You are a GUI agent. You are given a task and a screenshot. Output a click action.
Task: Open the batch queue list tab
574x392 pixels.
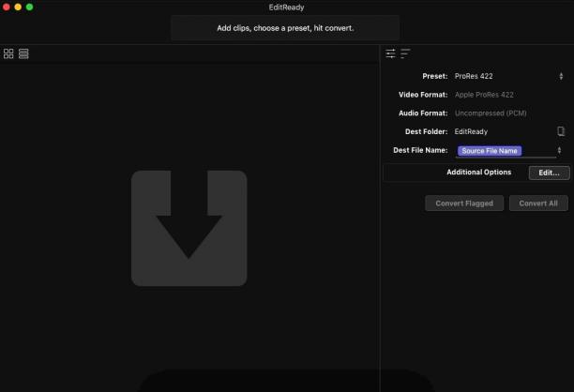coord(405,53)
